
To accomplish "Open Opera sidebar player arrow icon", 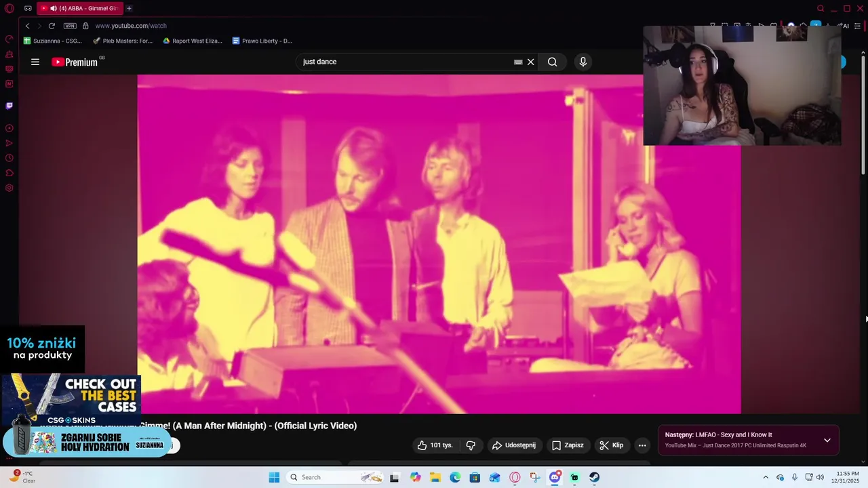I will [9, 143].
